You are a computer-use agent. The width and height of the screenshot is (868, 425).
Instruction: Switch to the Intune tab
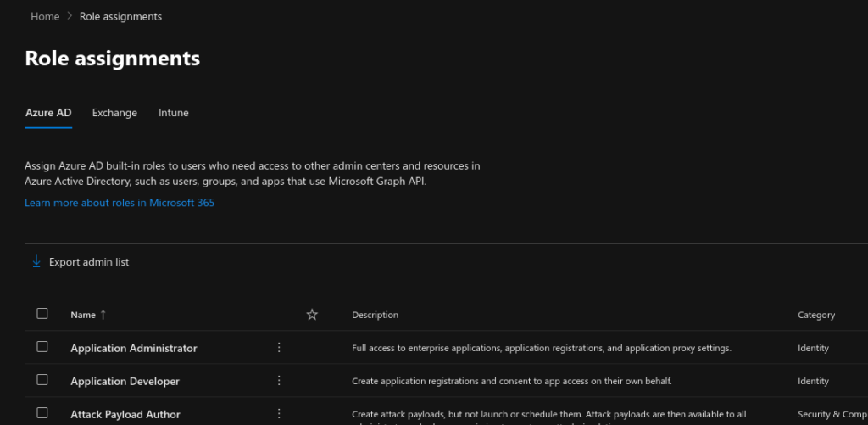click(x=173, y=113)
